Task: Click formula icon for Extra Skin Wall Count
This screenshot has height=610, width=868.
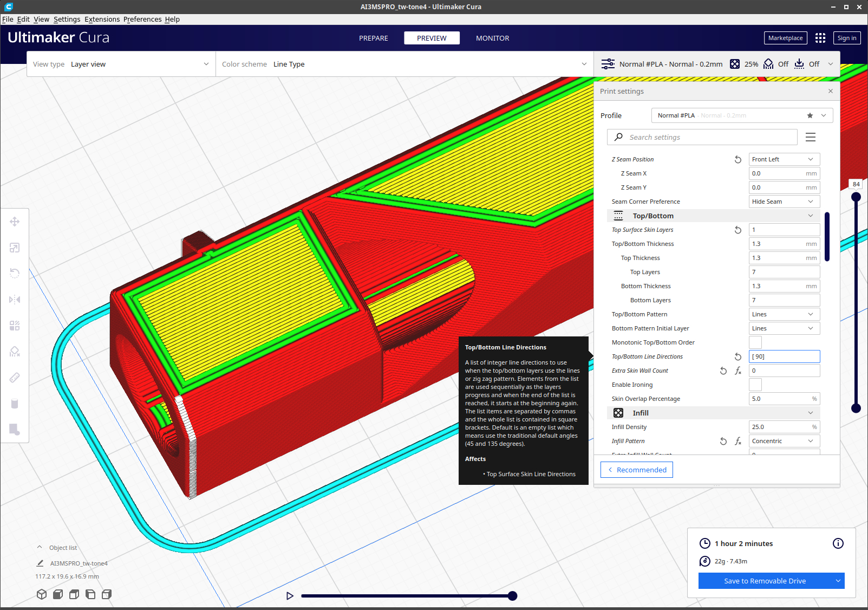Action: point(738,371)
